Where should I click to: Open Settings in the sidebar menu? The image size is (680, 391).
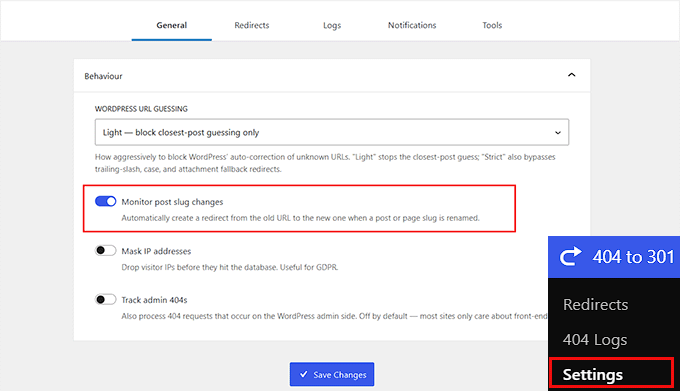tap(592, 375)
